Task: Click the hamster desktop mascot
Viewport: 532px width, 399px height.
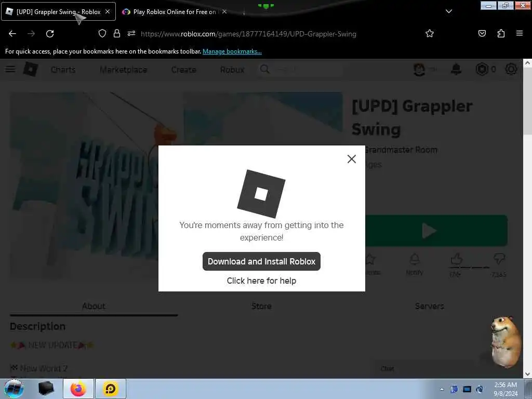Action: point(505,341)
